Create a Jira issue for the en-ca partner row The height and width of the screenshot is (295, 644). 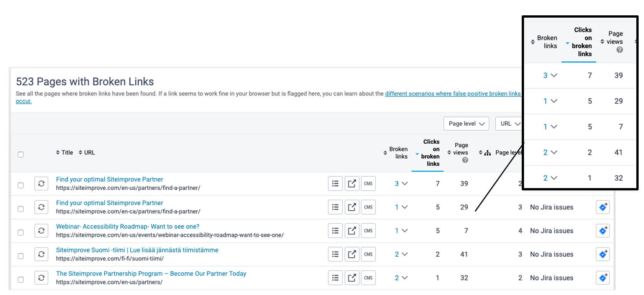[x=603, y=207]
